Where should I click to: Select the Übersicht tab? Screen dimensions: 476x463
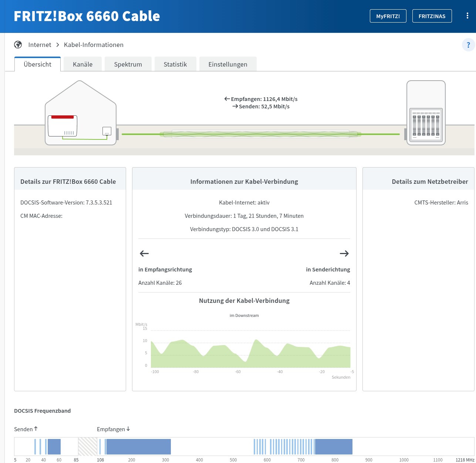click(37, 64)
